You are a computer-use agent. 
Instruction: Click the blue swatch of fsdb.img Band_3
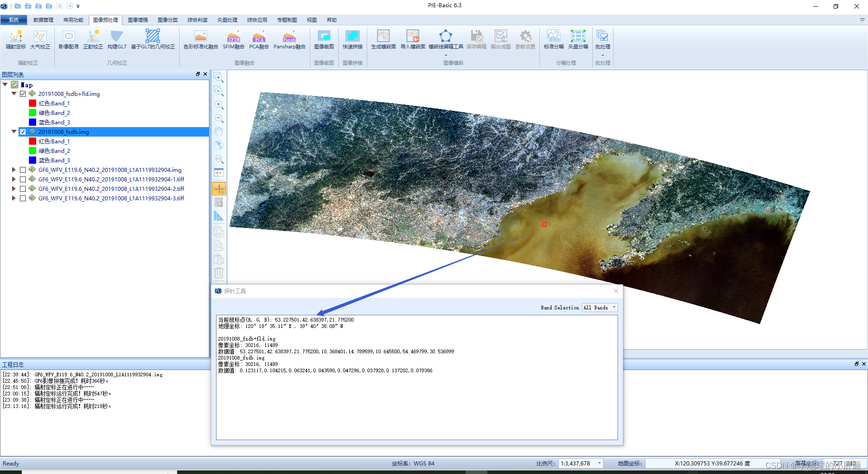[x=33, y=160]
